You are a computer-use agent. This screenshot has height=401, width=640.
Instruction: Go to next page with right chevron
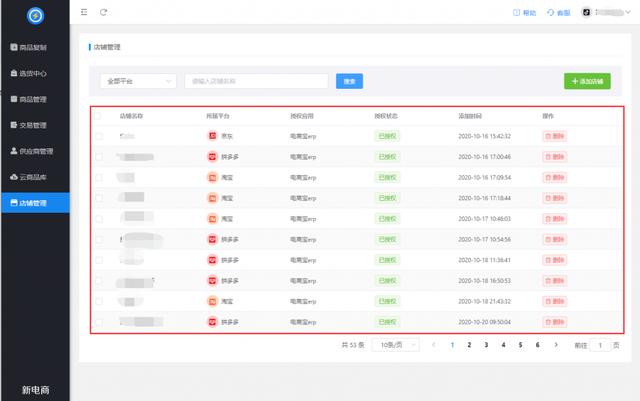[x=556, y=345]
